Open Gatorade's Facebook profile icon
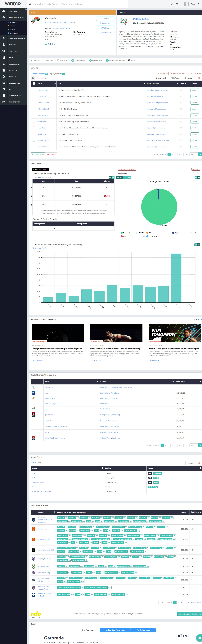 click(50, 44)
